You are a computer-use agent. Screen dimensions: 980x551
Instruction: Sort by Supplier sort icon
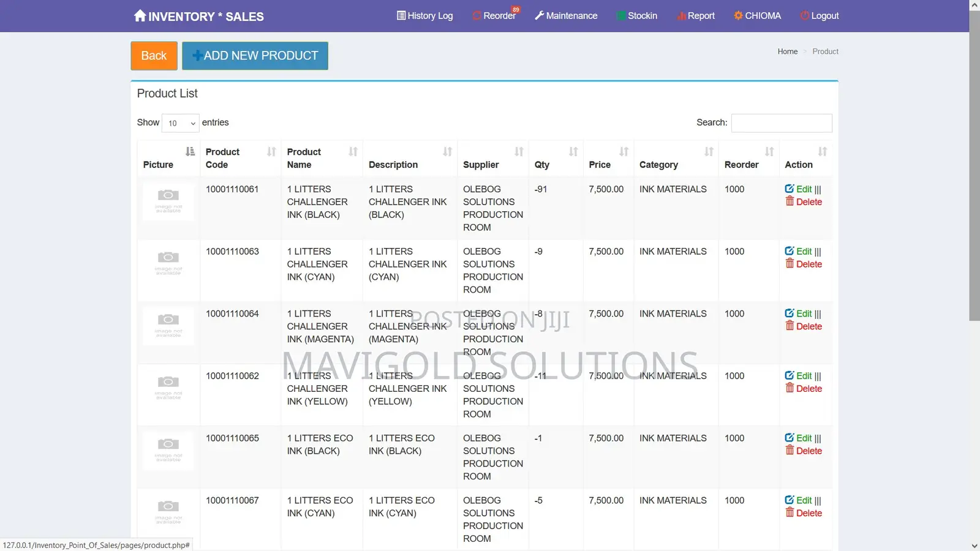tap(519, 151)
